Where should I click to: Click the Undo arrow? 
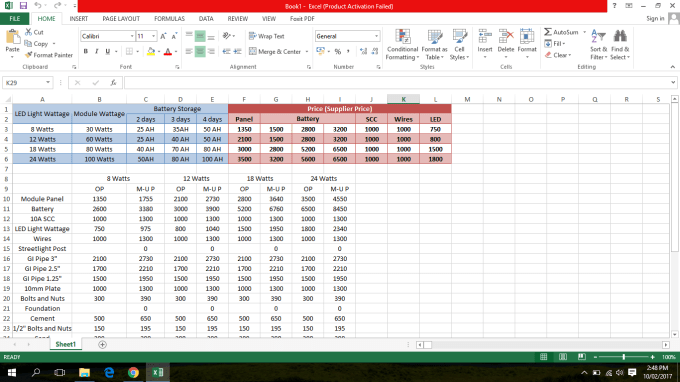coord(38,6)
